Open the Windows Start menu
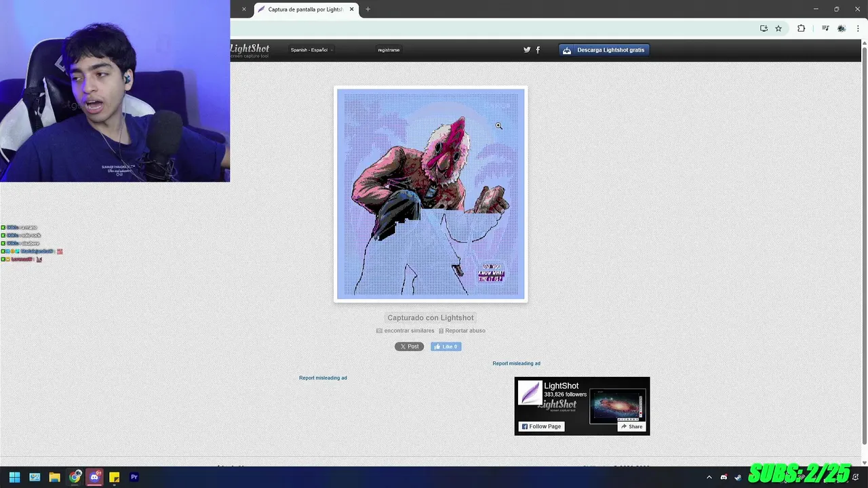This screenshot has height=488, width=868. 14,477
